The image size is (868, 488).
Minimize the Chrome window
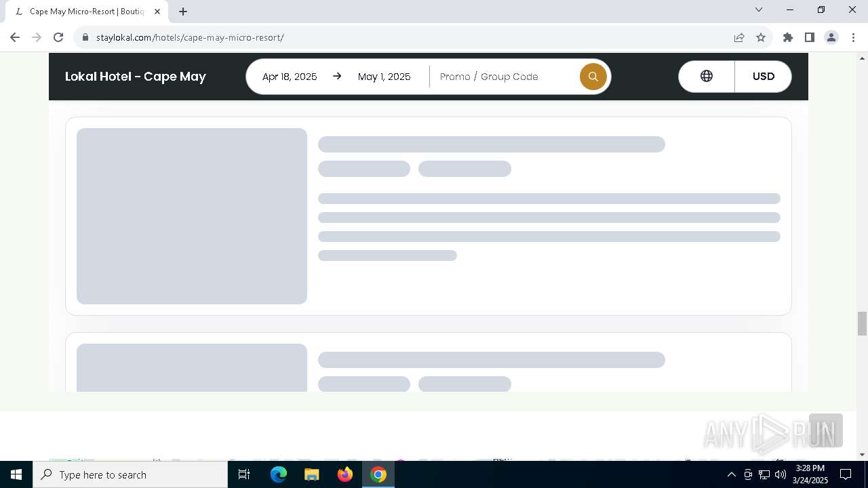pos(790,9)
